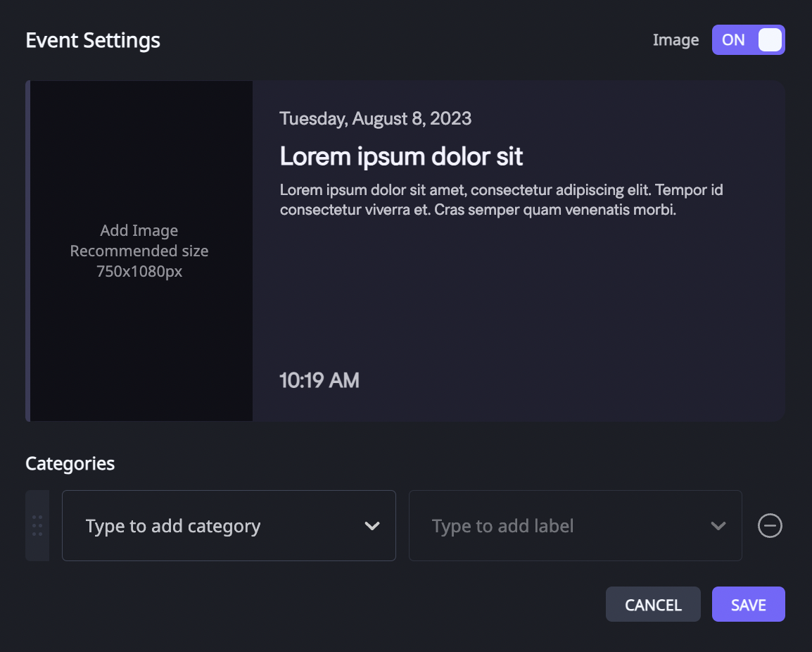812x652 pixels.
Task: Click the date 'Tuesday, August 8, 2023'
Action: [x=376, y=119]
